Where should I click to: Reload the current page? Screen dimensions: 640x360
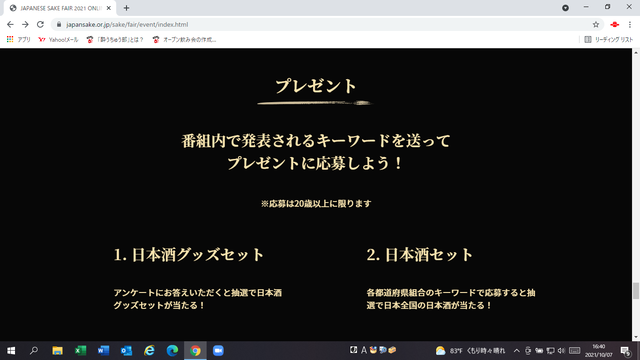pos(40,24)
